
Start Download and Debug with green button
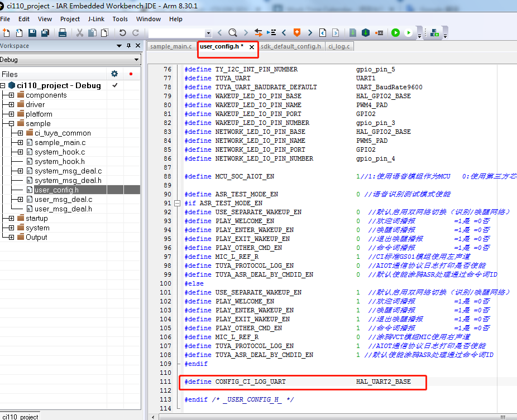tap(396, 32)
